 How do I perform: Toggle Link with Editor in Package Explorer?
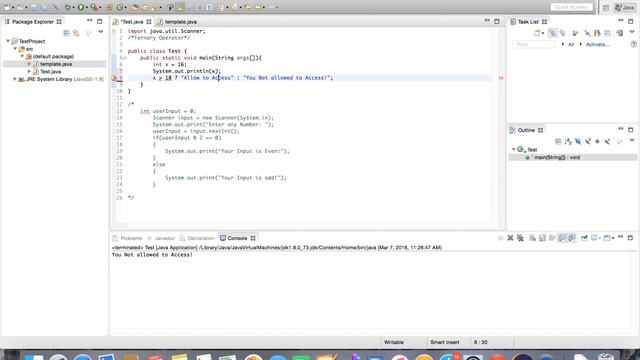(x=76, y=33)
